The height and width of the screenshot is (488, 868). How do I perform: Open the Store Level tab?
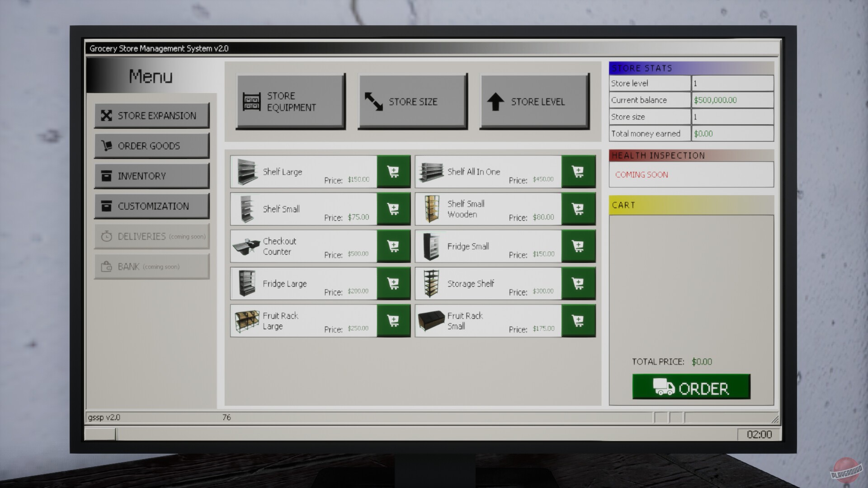534,101
